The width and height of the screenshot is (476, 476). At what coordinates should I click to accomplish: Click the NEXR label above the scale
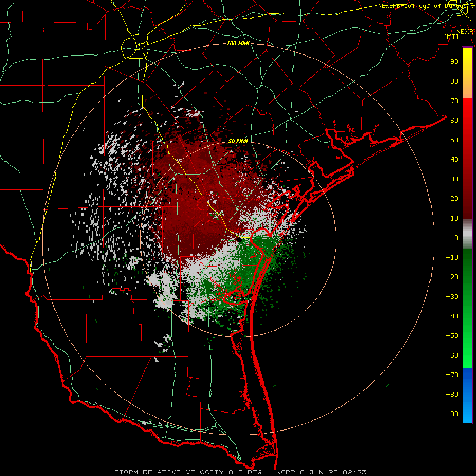464,32
